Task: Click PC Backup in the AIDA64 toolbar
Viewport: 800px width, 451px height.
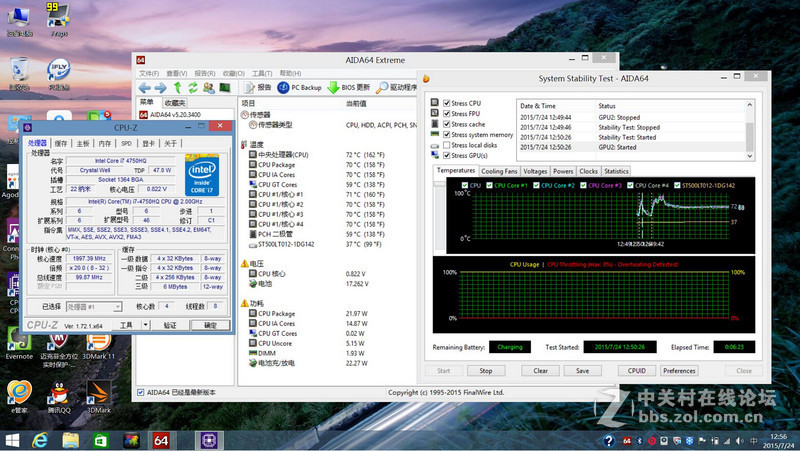Action: 300,88
